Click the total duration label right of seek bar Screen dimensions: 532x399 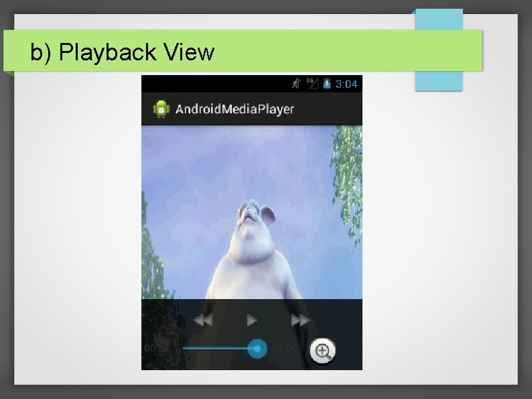click(284, 349)
